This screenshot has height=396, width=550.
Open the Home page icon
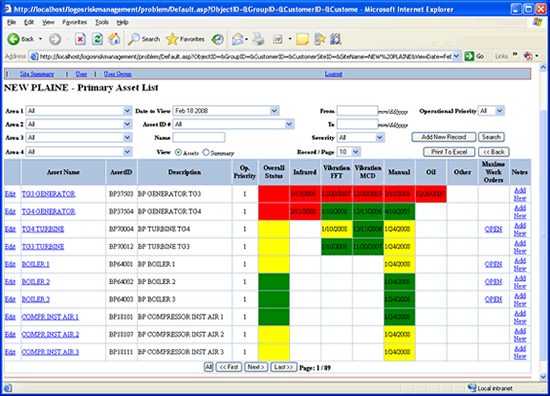pos(114,39)
